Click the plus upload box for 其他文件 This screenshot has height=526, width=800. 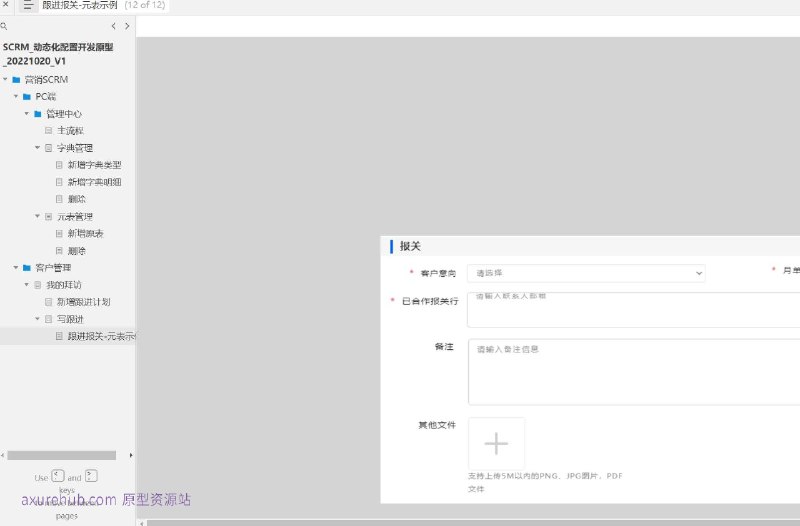click(496, 443)
